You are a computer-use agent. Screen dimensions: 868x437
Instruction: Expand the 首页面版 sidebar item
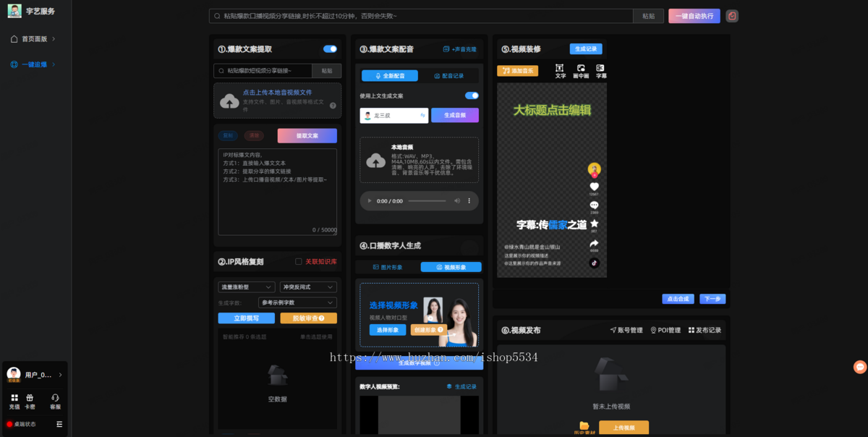coord(34,39)
